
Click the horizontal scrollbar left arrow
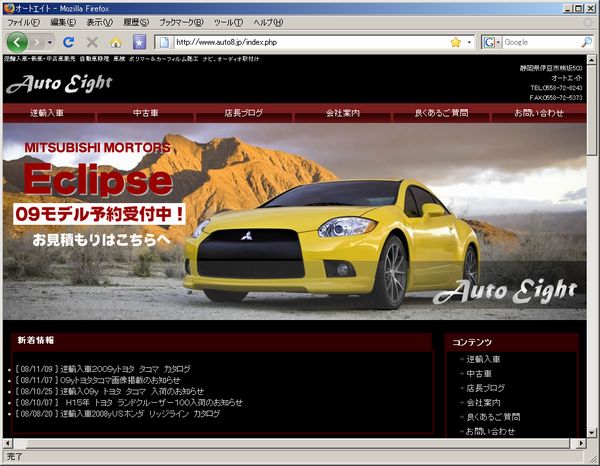pyautogui.click(x=8, y=443)
